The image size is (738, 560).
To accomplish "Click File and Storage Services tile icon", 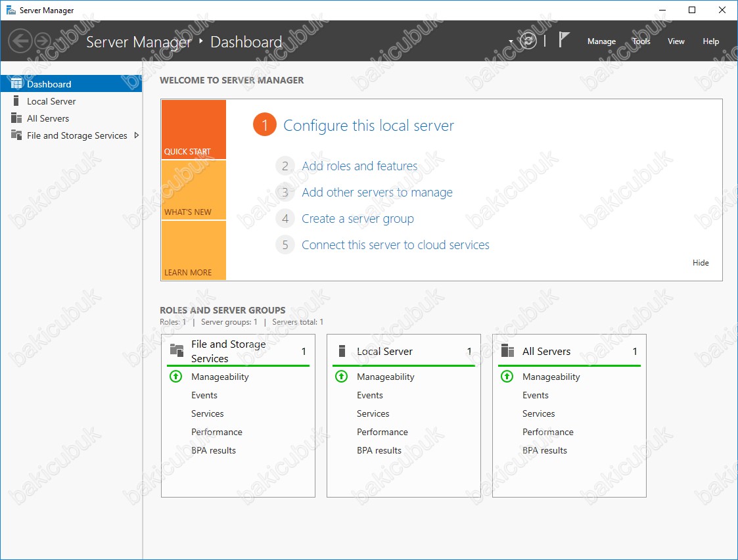I will [176, 350].
